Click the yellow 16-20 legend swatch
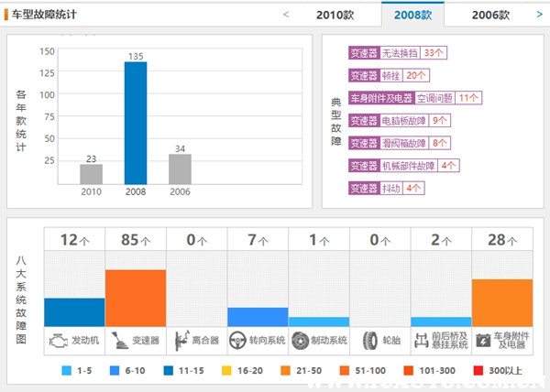 point(226,371)
